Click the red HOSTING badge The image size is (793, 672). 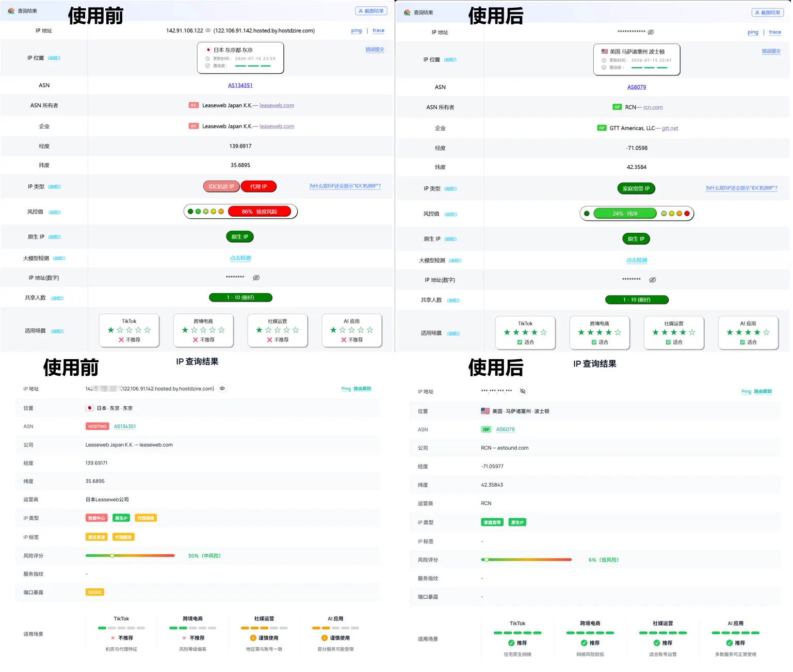(97, 426)
